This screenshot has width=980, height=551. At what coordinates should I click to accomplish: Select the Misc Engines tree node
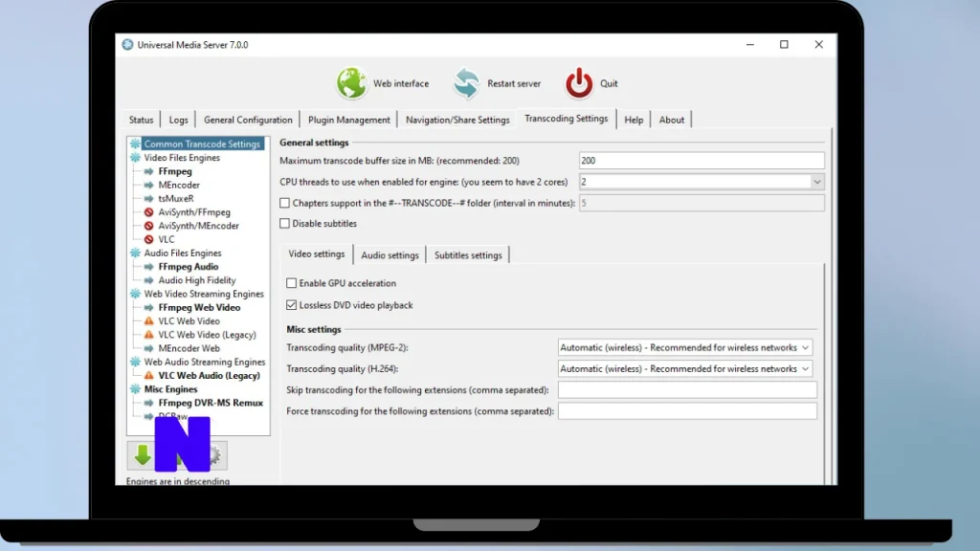170,389
